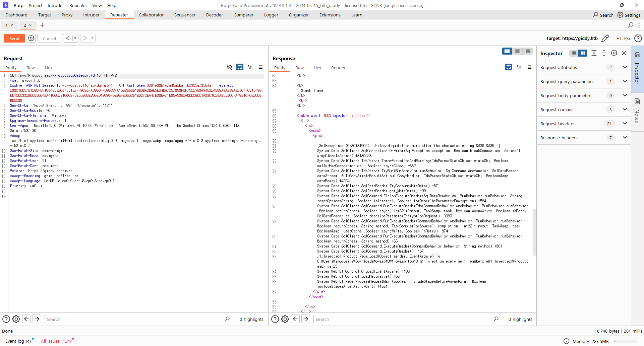Open the Project menu
The height and width of the screenshot is (346, 644).
point(36,5)
